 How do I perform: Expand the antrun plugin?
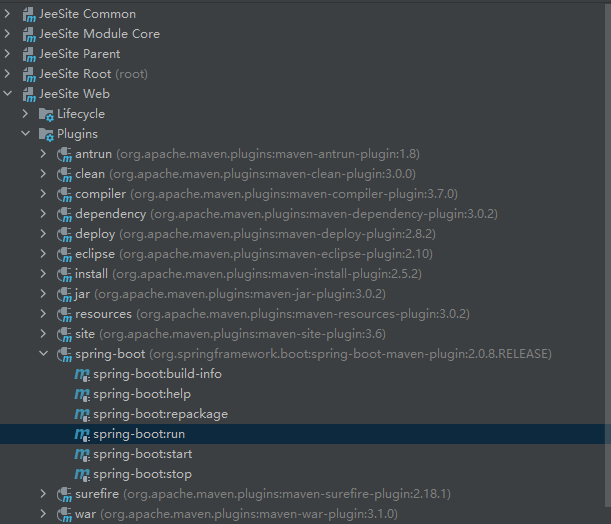pos(43,154)
